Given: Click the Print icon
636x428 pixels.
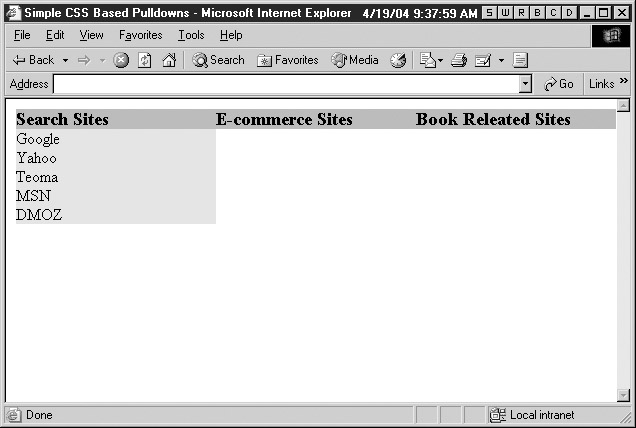Looking at the screenshot, I should point(459,60).
